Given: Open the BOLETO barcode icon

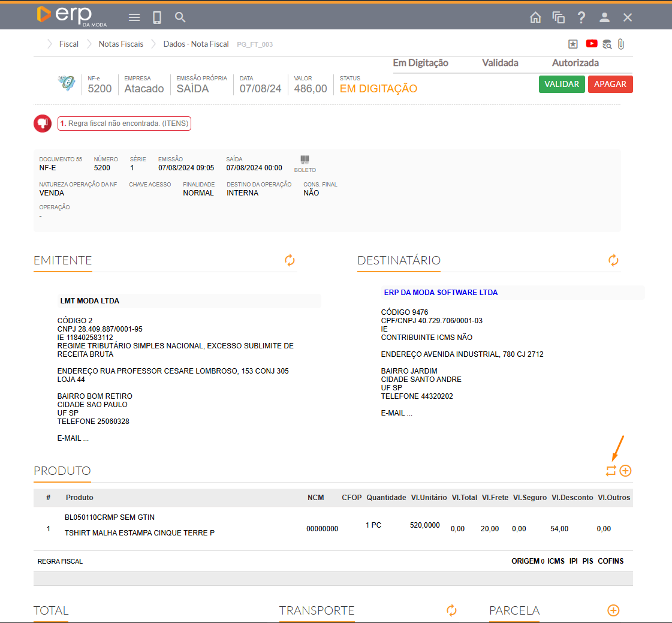Looking at the screenshot, I should pos(305,160).
